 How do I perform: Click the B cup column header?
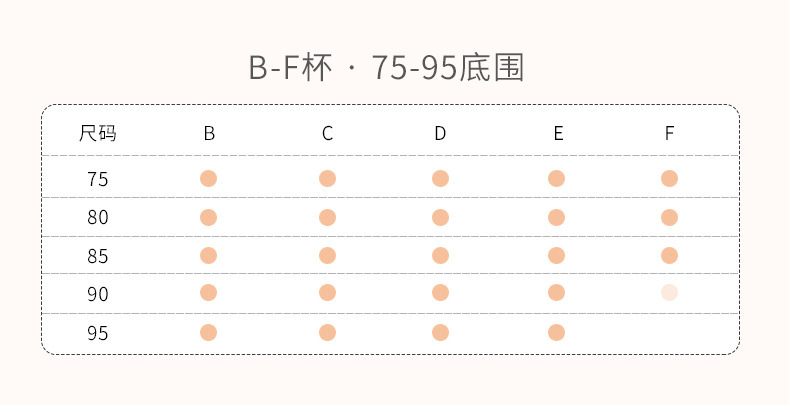click(x=209, y=133)
